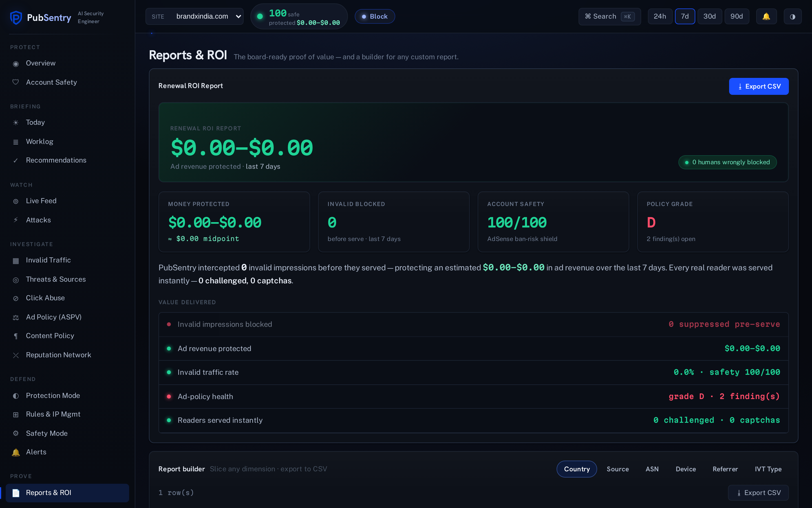Toggle the dark/light theme button
Viewport: 812px width, 508px height.
[x=793, y=16]
